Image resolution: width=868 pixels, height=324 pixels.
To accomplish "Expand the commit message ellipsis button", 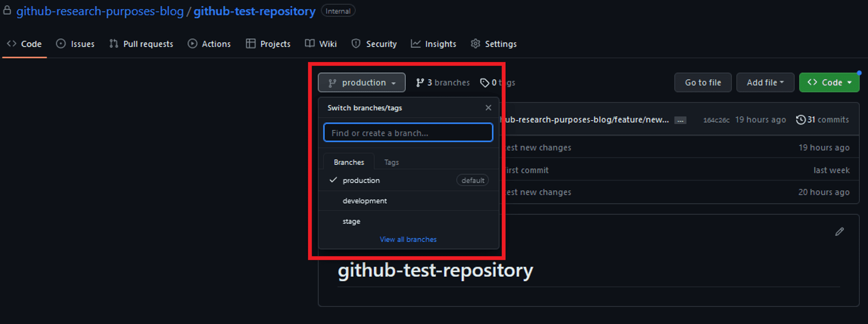I will point(680,121).
